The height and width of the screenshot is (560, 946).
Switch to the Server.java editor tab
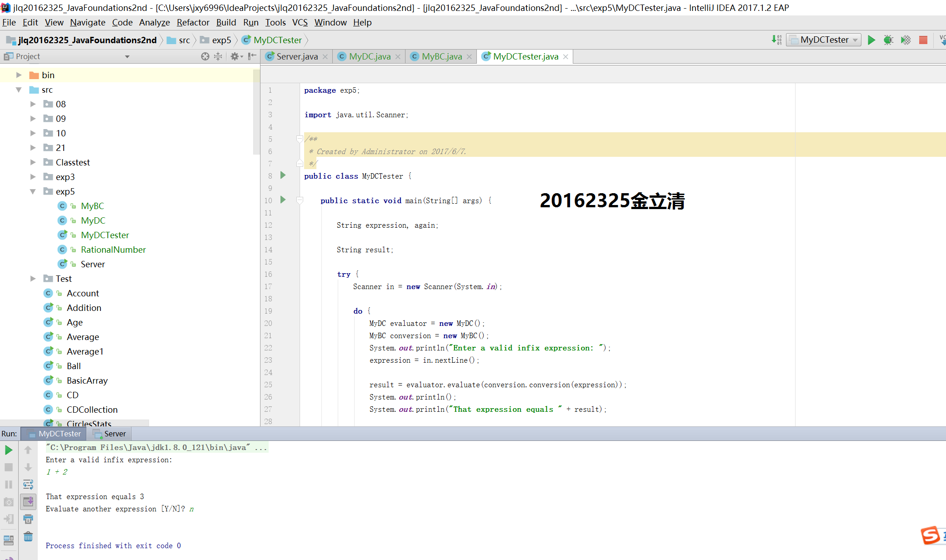point(297,56)
